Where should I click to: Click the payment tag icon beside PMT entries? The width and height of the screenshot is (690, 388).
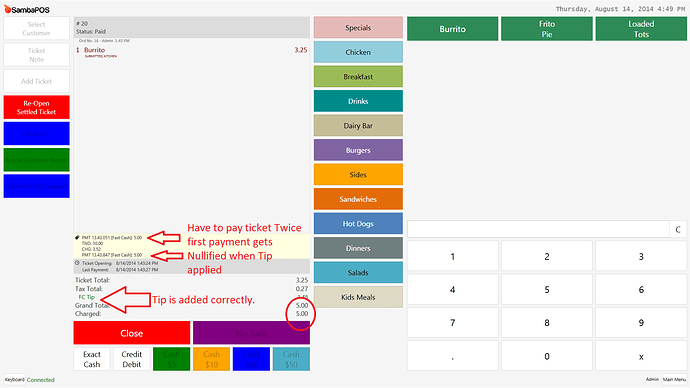coord(77,238)
